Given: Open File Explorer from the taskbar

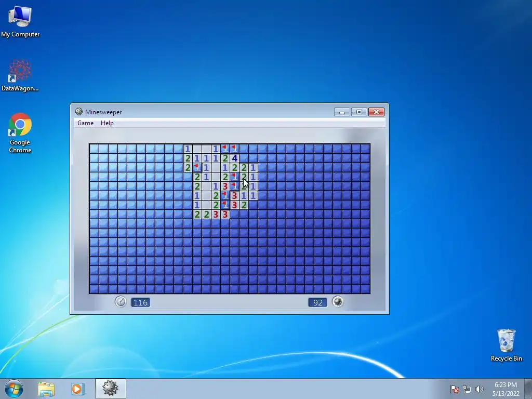Looking at the screenshot, I should tap(46, 389).
